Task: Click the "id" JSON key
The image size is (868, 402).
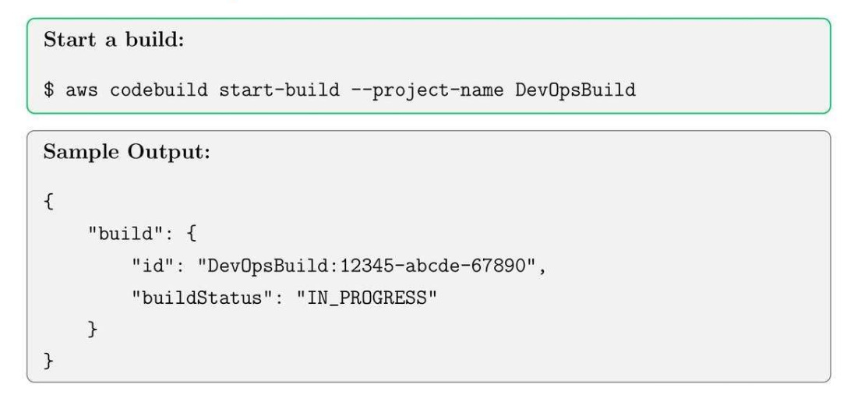Action: coord(158,269)
